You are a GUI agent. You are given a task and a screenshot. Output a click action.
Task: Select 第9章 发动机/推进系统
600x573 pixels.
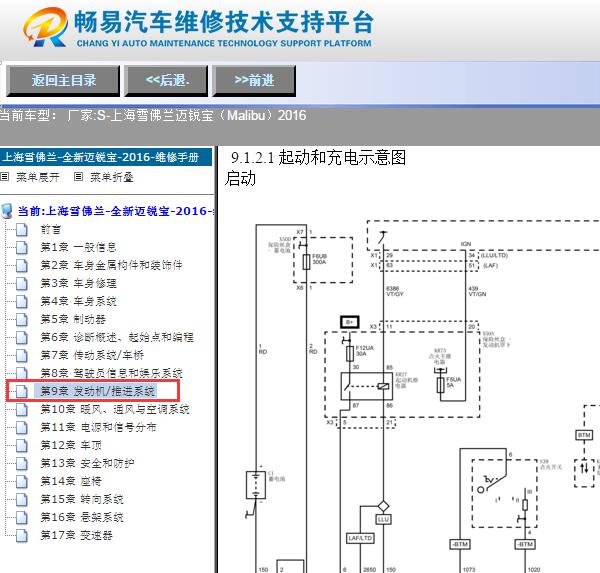coord(98,391)
